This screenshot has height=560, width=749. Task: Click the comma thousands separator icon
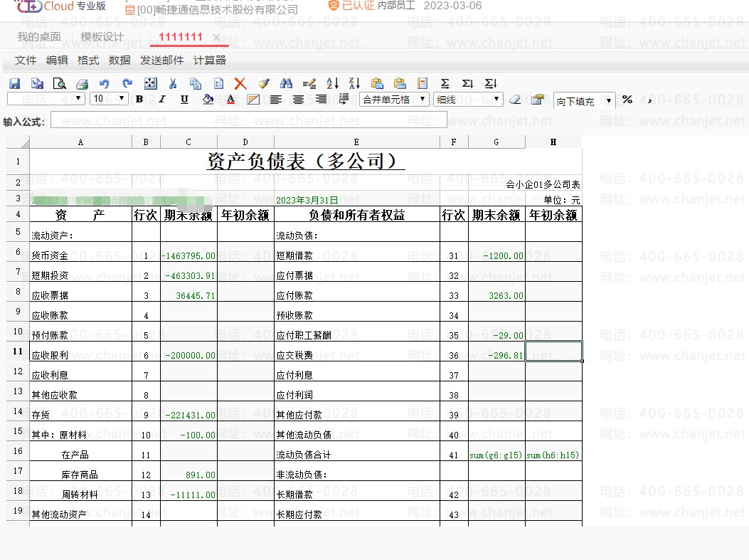click(649, 100)
